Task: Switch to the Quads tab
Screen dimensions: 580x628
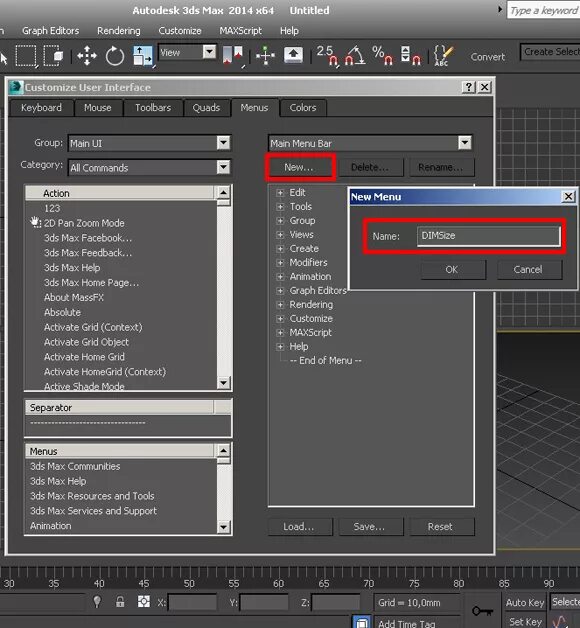Action: click(x=206, y=108)
